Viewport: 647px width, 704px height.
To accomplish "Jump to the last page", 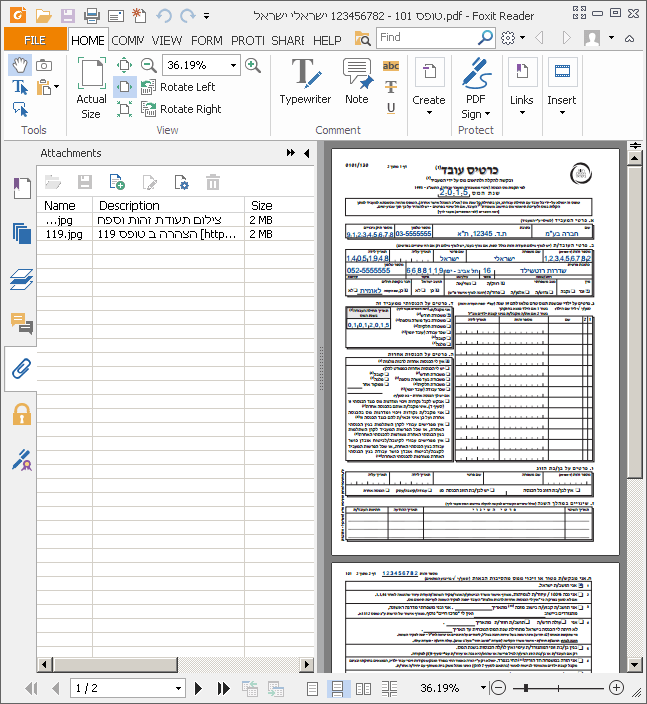I will pos(223,688).
